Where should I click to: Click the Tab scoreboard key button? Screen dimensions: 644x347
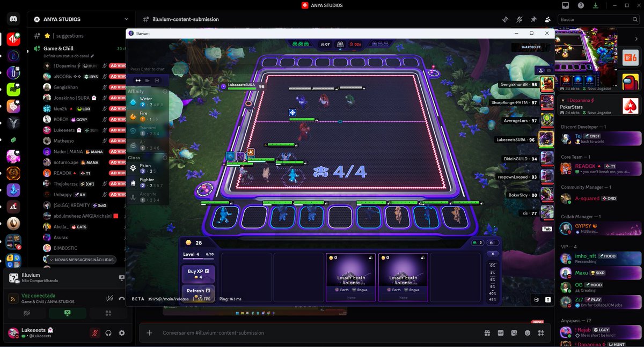pyautogui.click(x=547, y=228)
